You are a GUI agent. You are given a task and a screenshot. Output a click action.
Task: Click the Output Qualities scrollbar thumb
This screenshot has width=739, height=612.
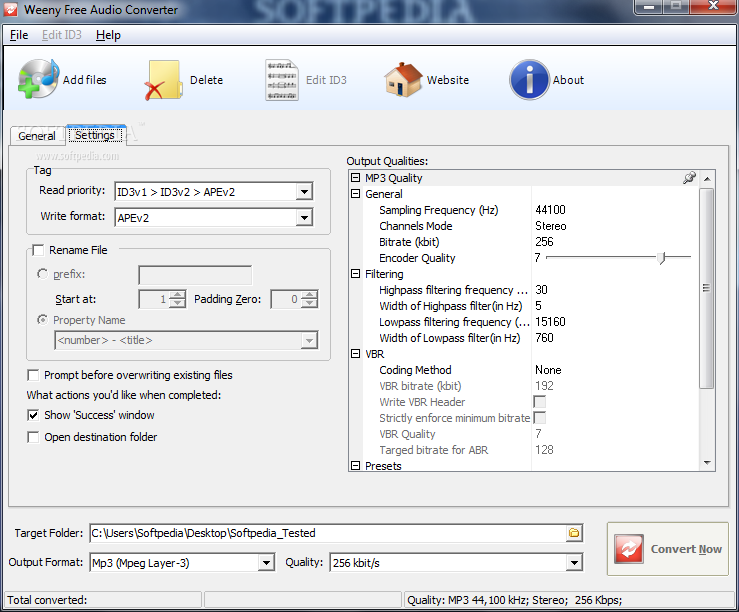706,288
